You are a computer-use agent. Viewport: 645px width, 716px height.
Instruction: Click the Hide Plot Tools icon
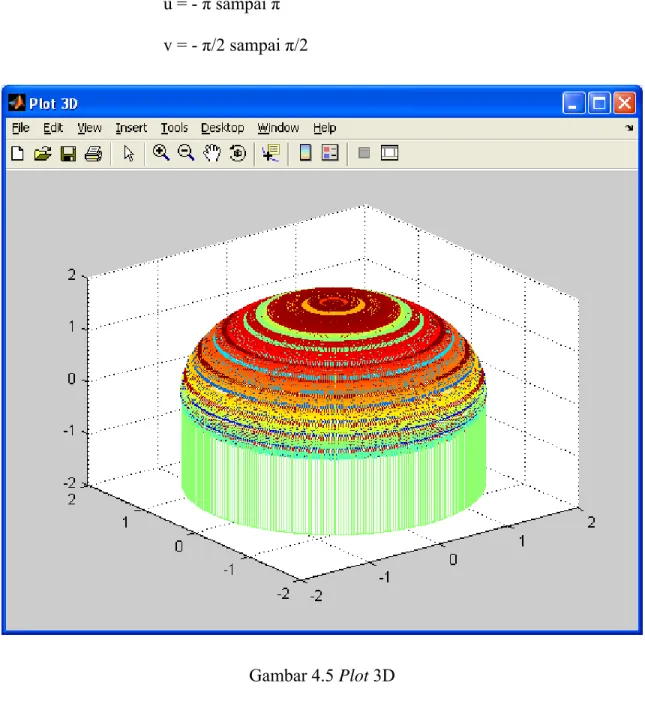[364, 153]
